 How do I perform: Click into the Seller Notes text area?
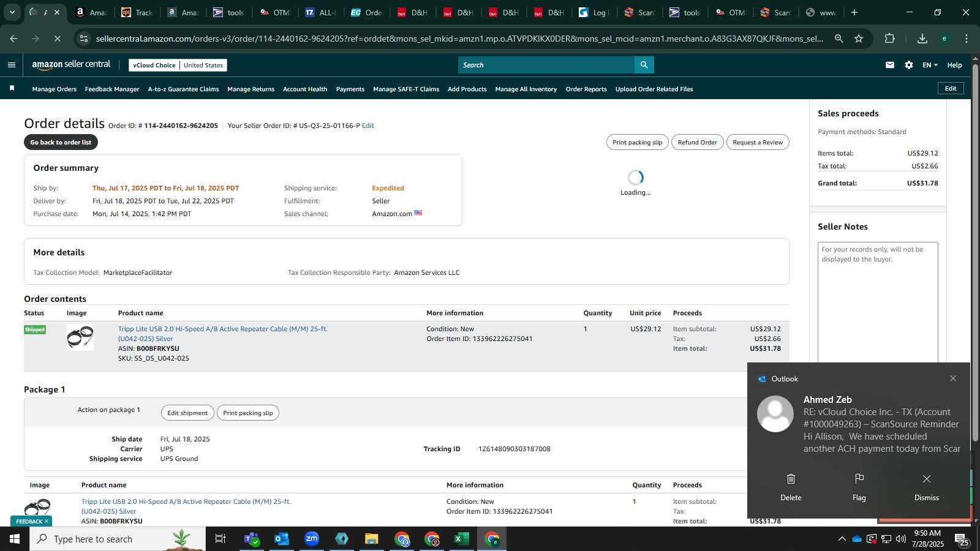(x=878, y=303)
